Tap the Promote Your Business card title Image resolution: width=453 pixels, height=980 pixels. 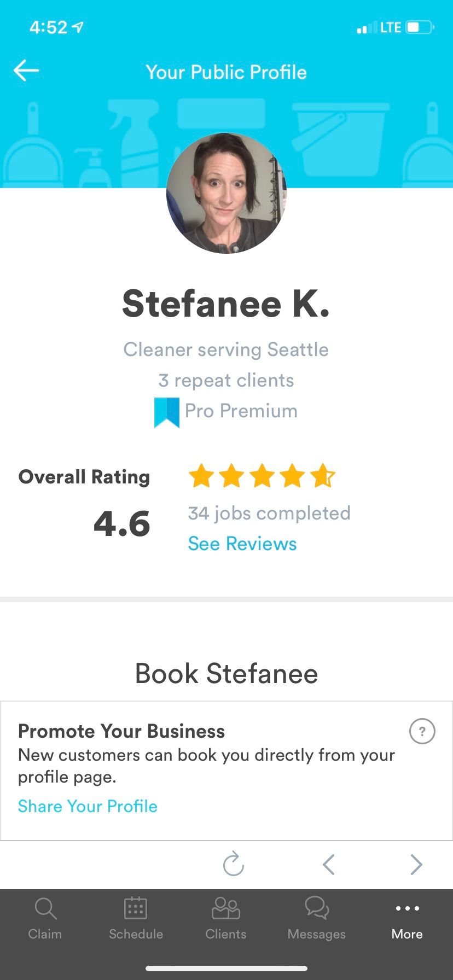(x=121, y=731)
